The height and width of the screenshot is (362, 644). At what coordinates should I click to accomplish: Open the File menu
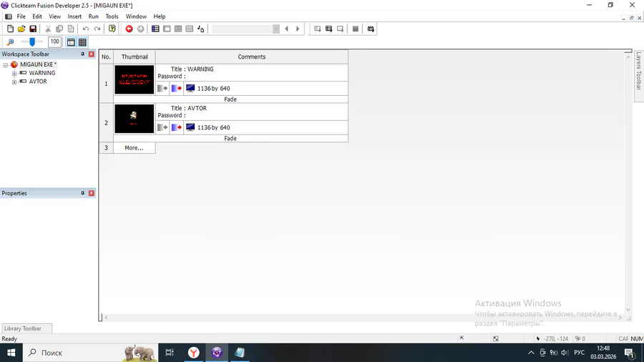(x=21, y=16)
